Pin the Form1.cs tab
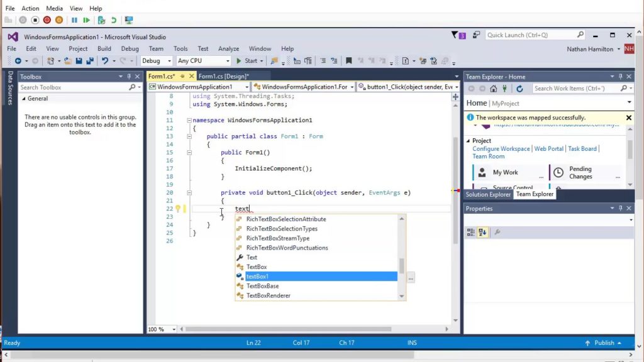Viewport: 644px width, 362px height. tap(182, 76)
